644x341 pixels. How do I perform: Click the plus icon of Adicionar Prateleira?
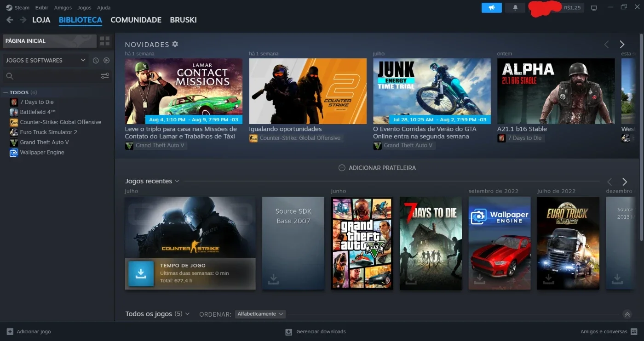click(342, 168)
